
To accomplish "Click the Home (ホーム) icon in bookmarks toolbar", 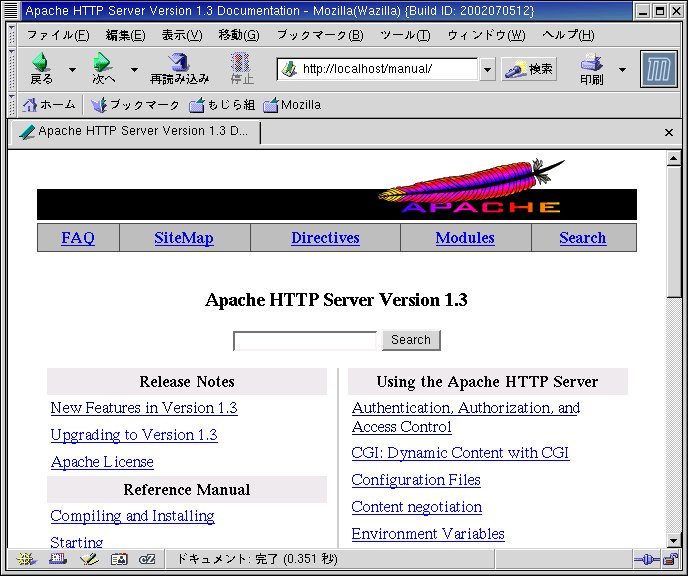I will (30, 105).
